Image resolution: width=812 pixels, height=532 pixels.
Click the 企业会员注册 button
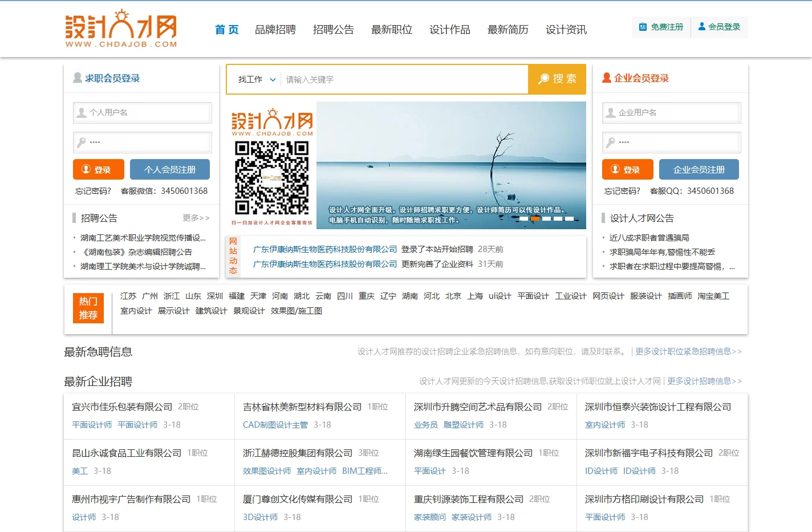click(699, 169)
